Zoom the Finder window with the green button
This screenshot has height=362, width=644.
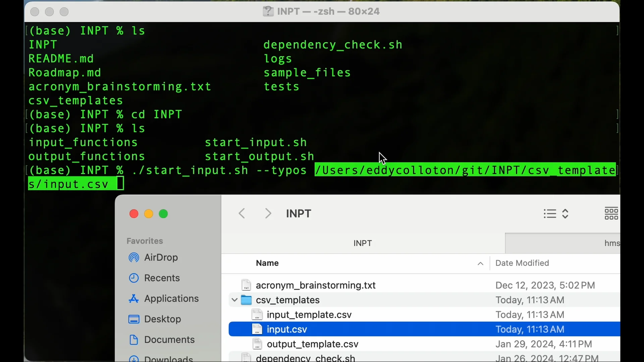click(163, 214)
